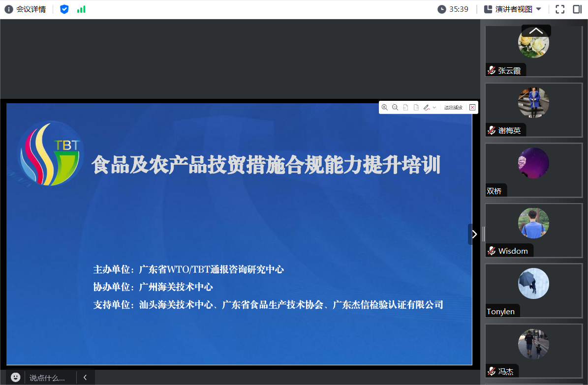Click the 双桥 name label
Viewport: 588px width, 385px height.
pos(494,191)
